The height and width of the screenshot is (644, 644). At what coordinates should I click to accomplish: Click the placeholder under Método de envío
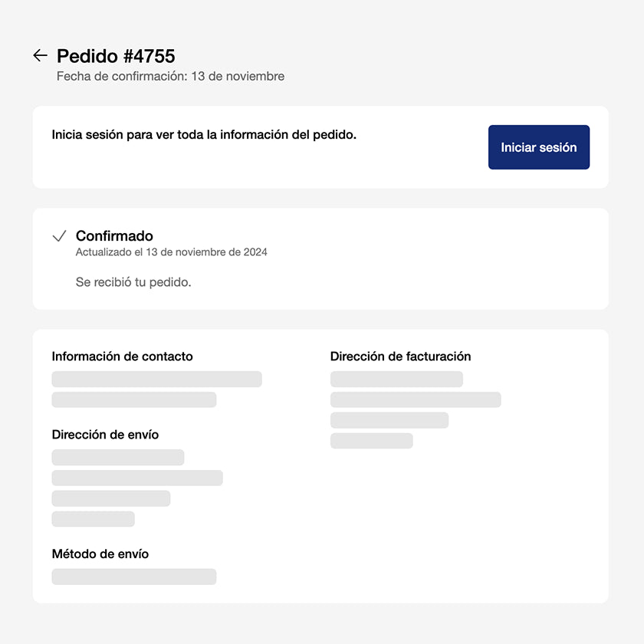[134, 577]
